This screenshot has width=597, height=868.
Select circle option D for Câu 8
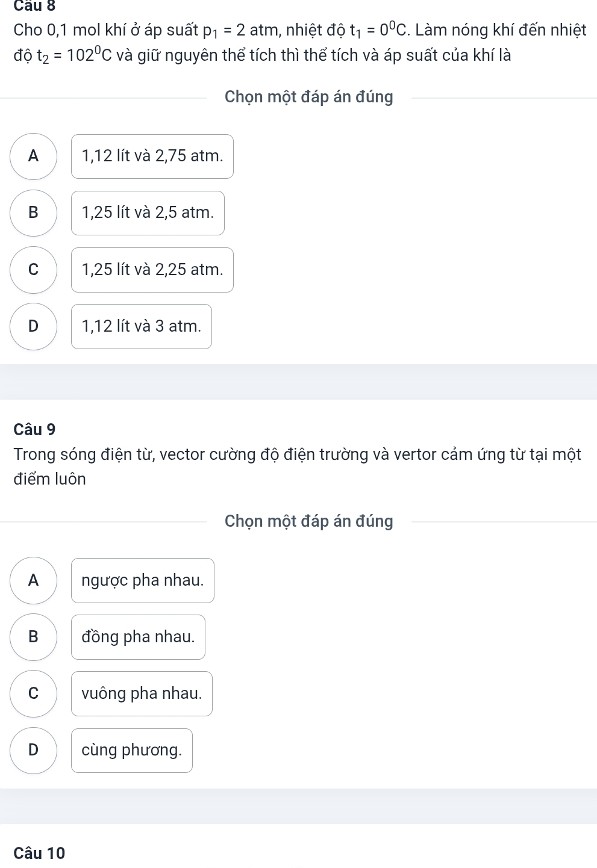pos(34,326)
